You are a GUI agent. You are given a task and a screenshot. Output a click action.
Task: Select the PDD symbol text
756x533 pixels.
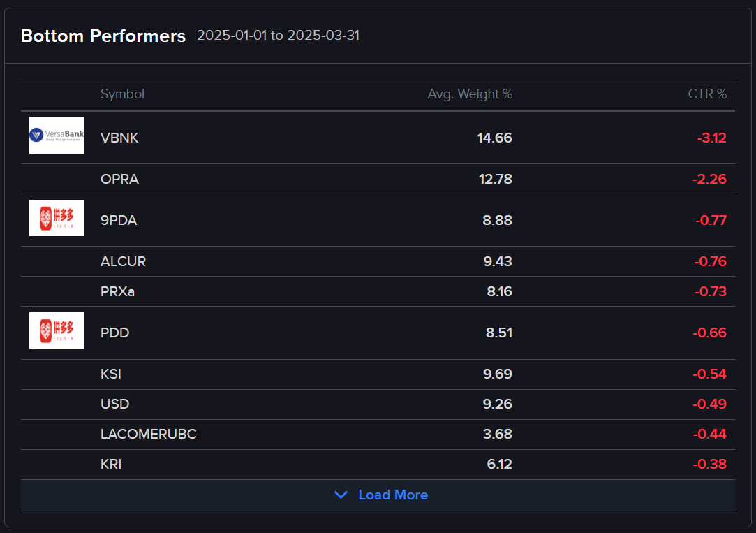(114, 333)
